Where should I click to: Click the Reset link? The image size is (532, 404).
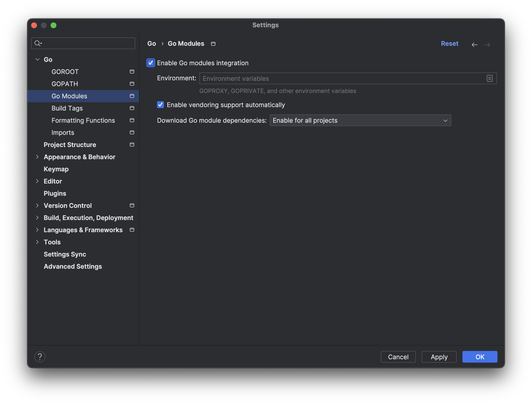[449, 44]
